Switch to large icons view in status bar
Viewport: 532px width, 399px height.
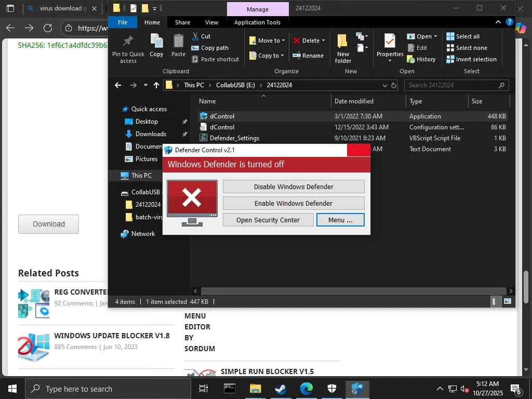point(507,301)
